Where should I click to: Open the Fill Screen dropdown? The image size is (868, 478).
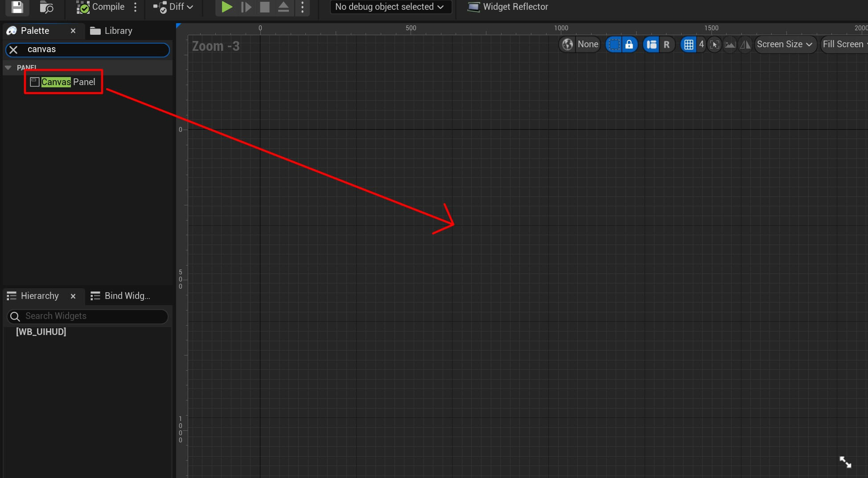[844, 44]
